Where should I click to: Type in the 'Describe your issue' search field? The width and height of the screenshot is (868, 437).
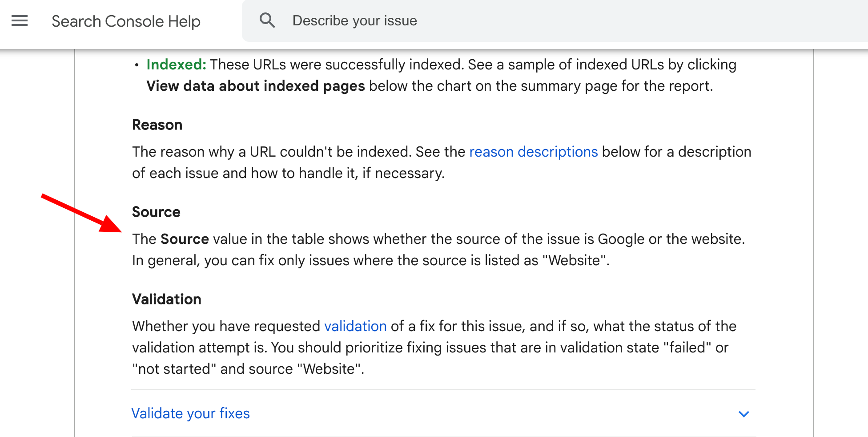[x=489, y=21]
